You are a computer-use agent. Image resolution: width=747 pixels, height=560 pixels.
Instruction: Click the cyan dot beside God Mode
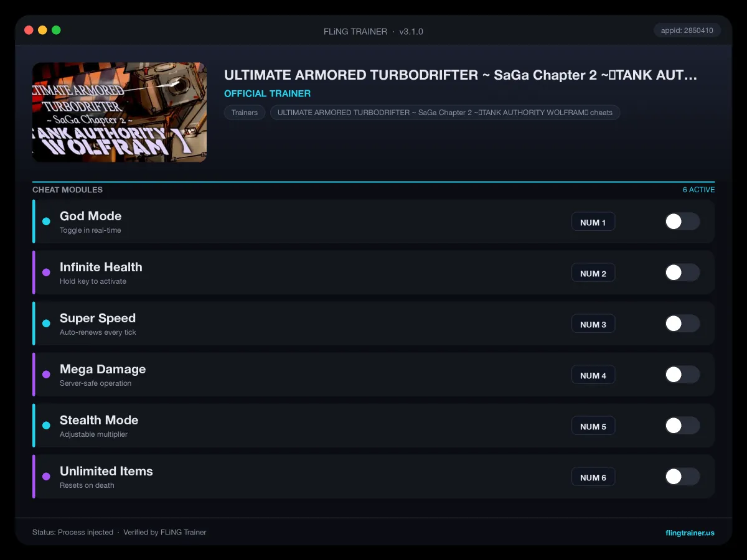click(x=46, y=222)
